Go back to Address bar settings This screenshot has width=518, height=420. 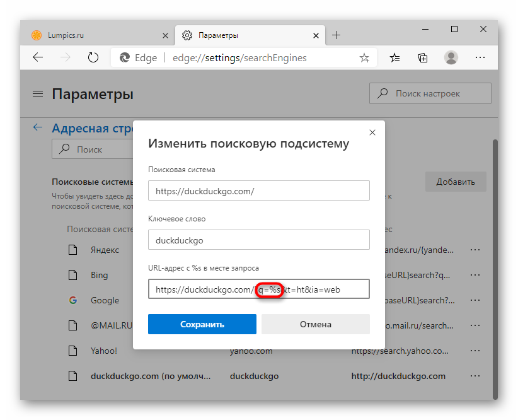point(38,127)
